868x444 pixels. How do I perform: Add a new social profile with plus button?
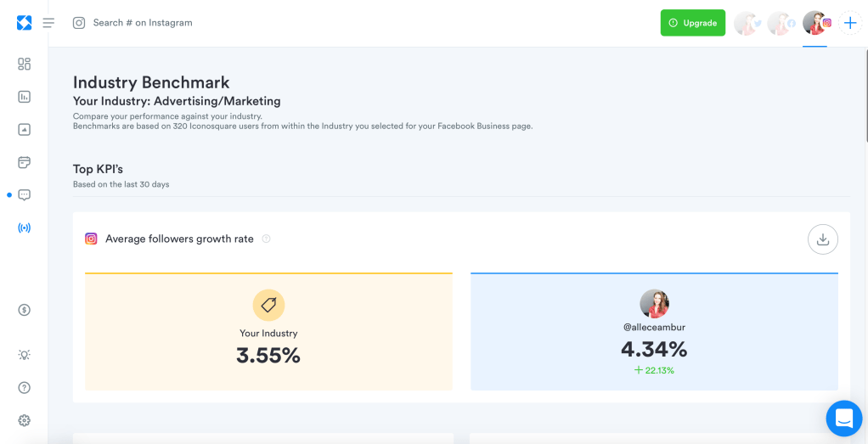(850, 23)
